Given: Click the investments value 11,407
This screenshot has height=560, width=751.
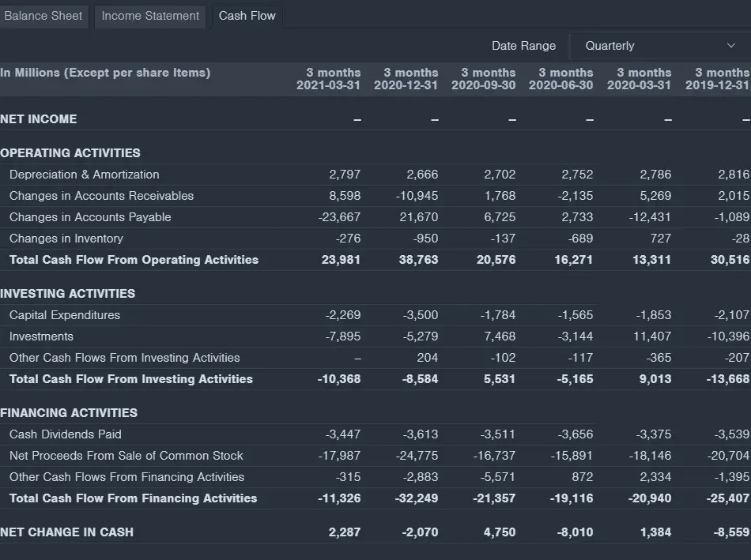Looking at the screenshot, I should coord(652,336).
